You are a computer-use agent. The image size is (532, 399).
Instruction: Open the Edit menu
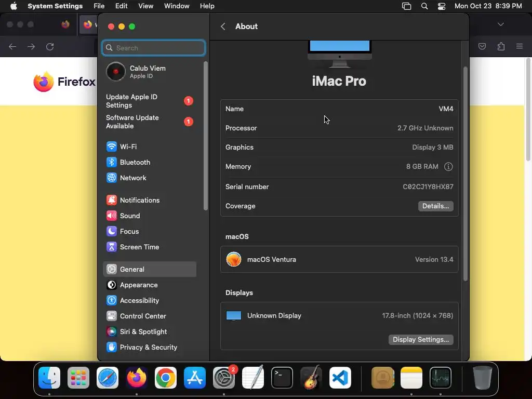coord(121,6)
